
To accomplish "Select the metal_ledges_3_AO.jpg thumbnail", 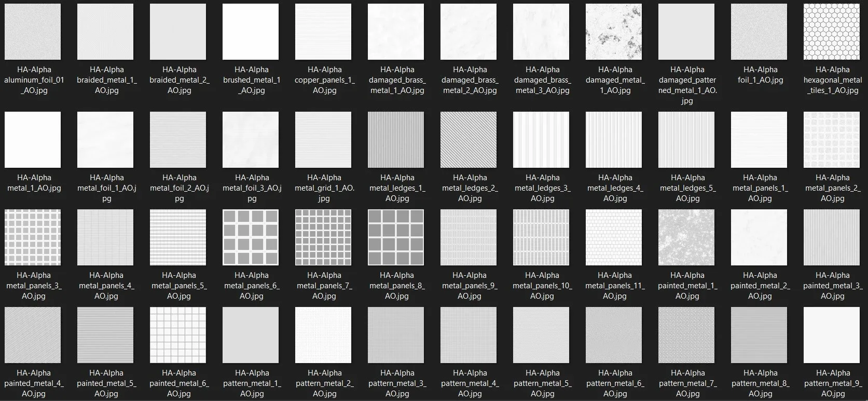I will point(541,140).
